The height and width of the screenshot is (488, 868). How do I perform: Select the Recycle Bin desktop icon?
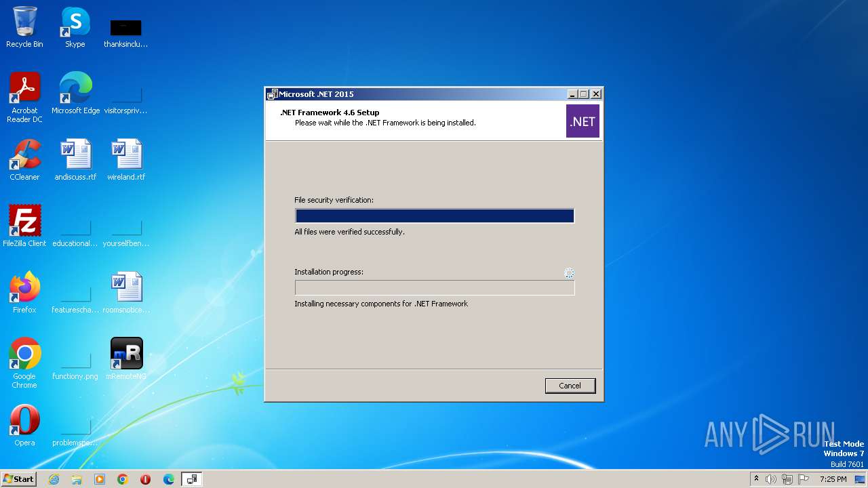tap(24, 27)
